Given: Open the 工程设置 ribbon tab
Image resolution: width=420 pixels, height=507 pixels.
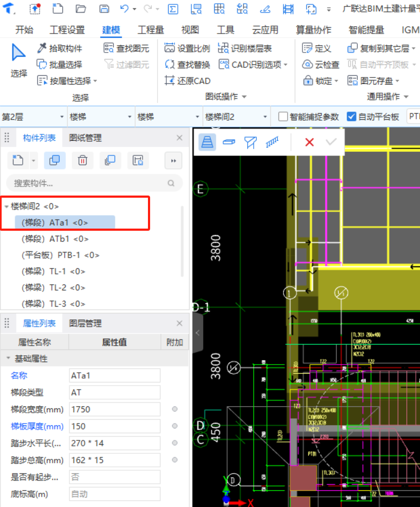Looking at the screenshot, I should pyautogui.click(x=67, y=30).
